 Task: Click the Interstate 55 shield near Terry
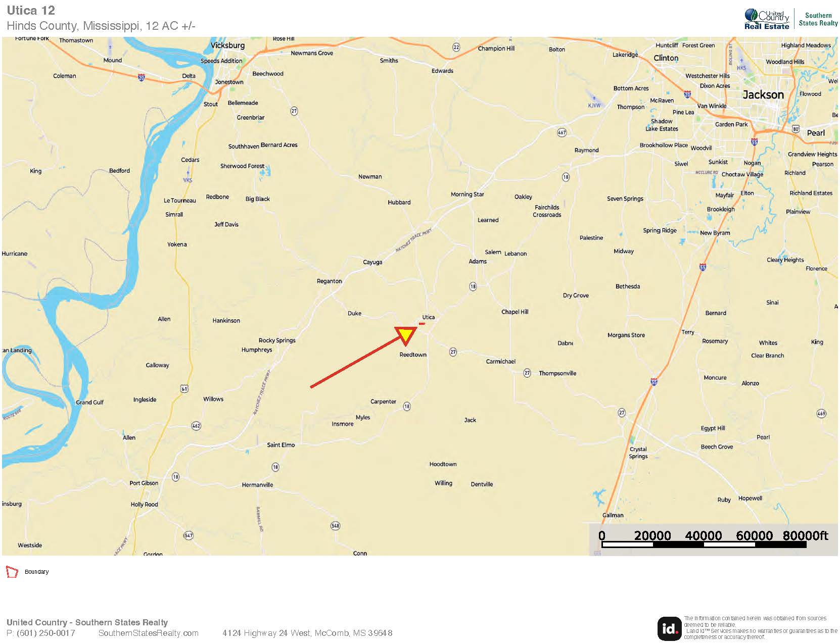tap(703, 267)
